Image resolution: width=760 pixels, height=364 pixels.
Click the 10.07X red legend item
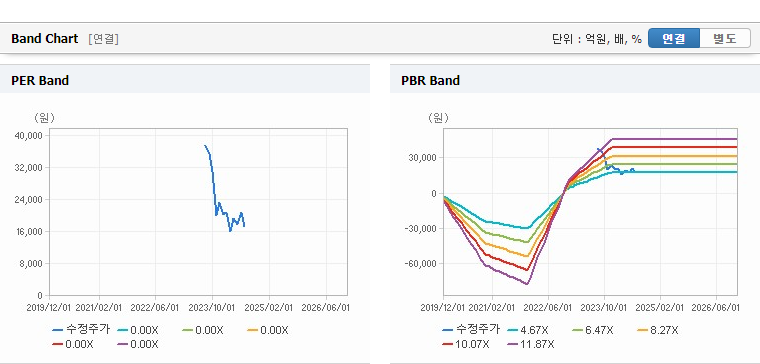pyautogui.click(x=466, y=345)
